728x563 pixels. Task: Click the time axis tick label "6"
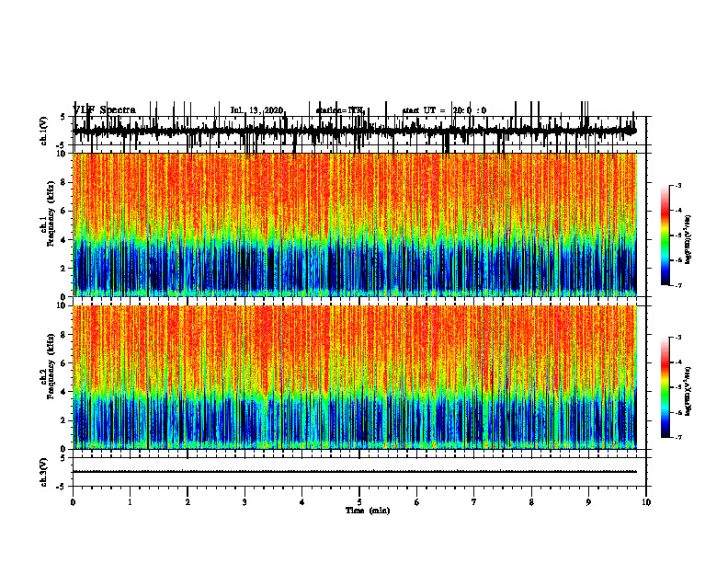(417, 502)
